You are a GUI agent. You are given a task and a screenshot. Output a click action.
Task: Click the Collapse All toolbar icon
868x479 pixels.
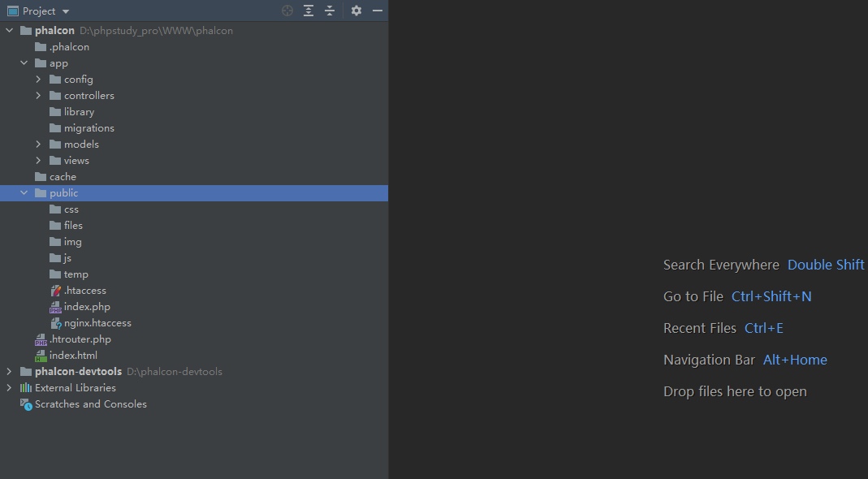[x=330, y=11]
